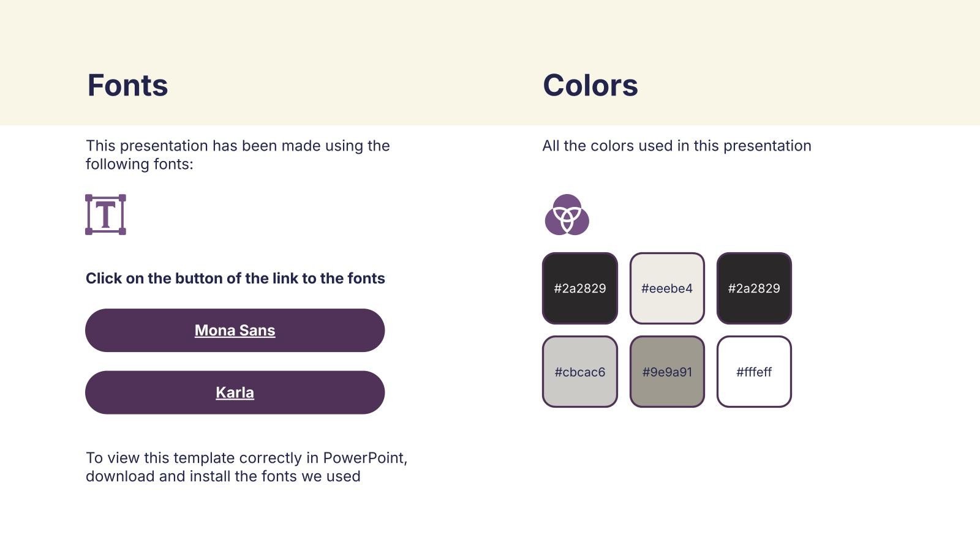Click the 'following fonts:' text line
The width and height of the screenshot is (980, 551).
click(x=139, y=164)
